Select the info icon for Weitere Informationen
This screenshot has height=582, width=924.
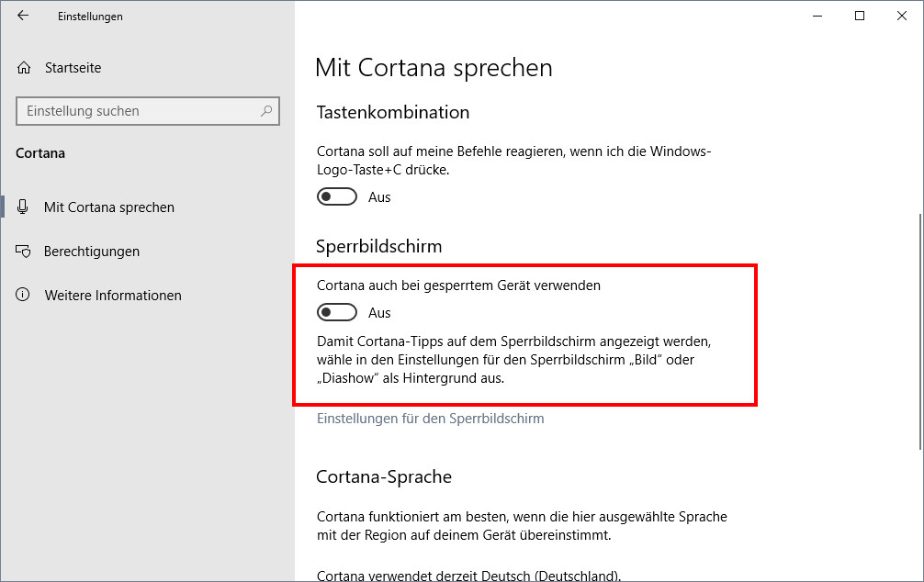click(22, 295)
